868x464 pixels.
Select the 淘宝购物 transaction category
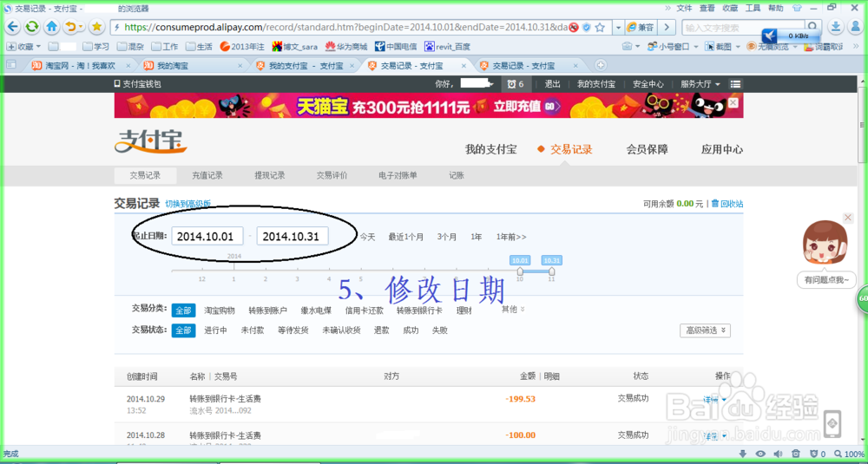coord(220,310)
